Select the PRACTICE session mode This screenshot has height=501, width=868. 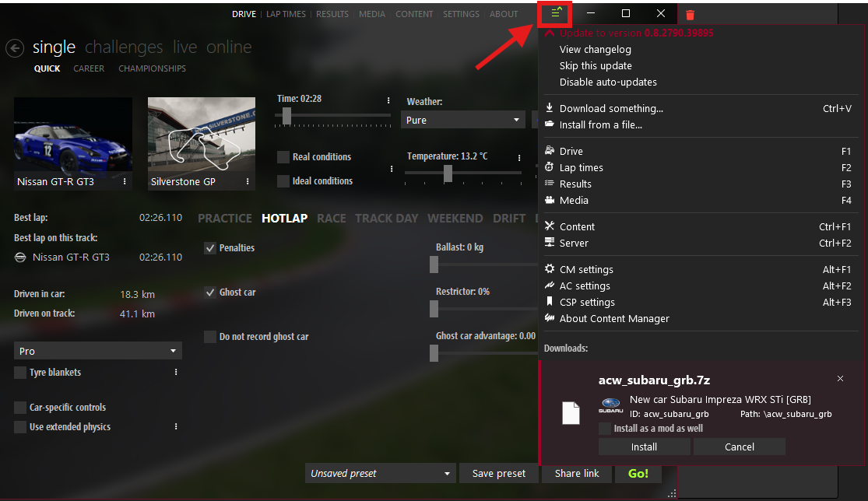(225, 219)
